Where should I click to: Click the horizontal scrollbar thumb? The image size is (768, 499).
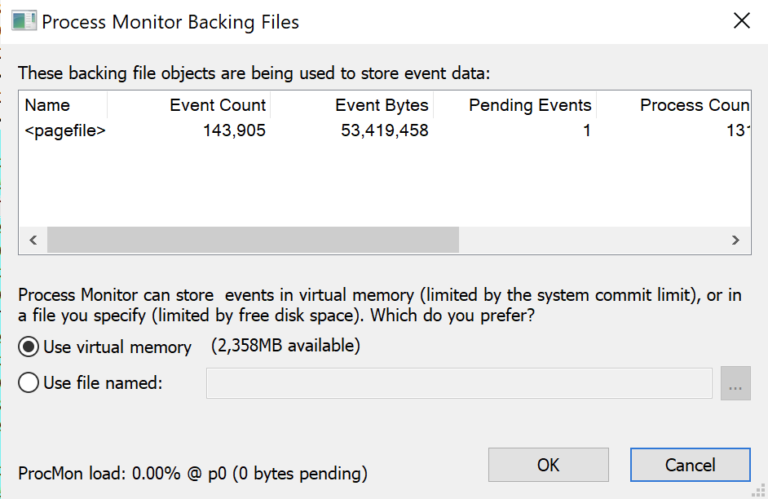(252, 240)
